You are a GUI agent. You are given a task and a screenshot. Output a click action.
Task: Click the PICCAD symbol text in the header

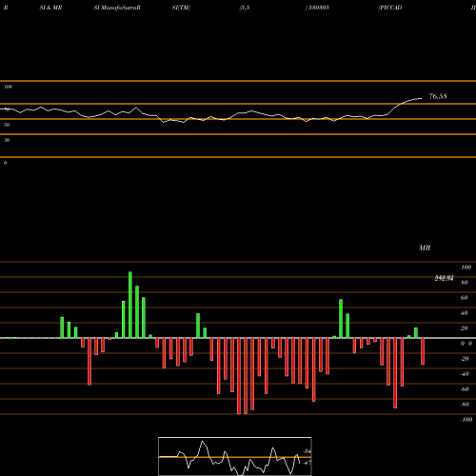click(390, 8)
